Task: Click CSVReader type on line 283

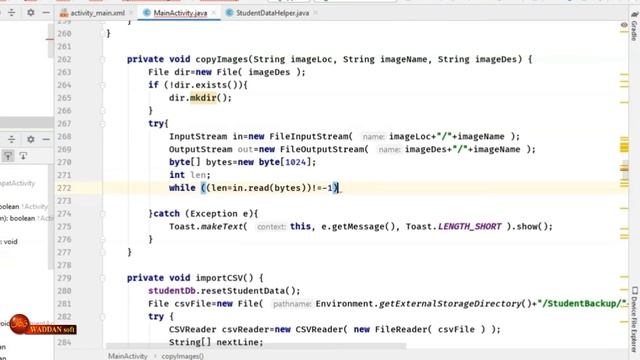Action: point(193,330)
